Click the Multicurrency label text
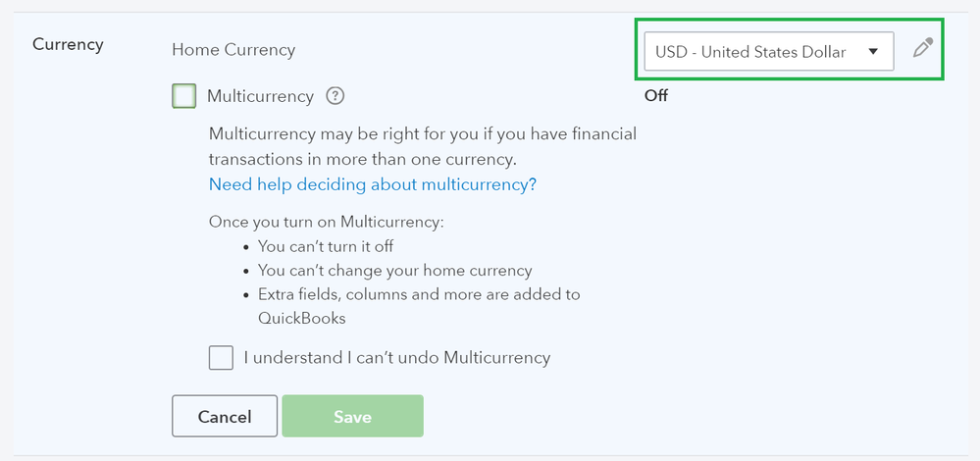The height and width of the screenshot is (461, 980). point(260,96)
